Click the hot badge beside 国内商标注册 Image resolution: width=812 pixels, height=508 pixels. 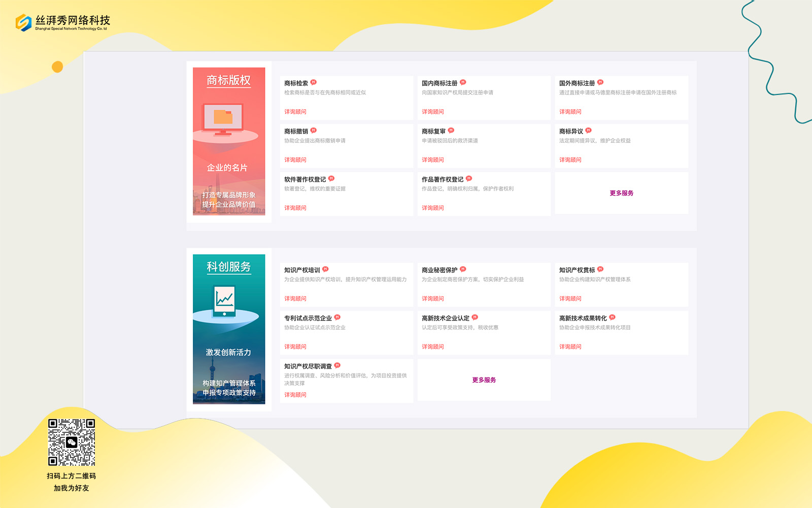(463, 82)
